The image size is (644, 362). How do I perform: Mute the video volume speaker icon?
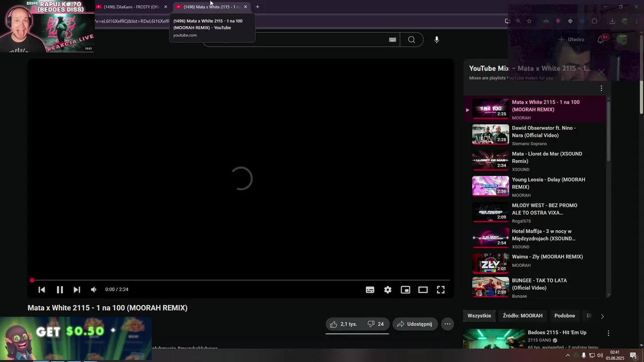click(x=94, y=290)
